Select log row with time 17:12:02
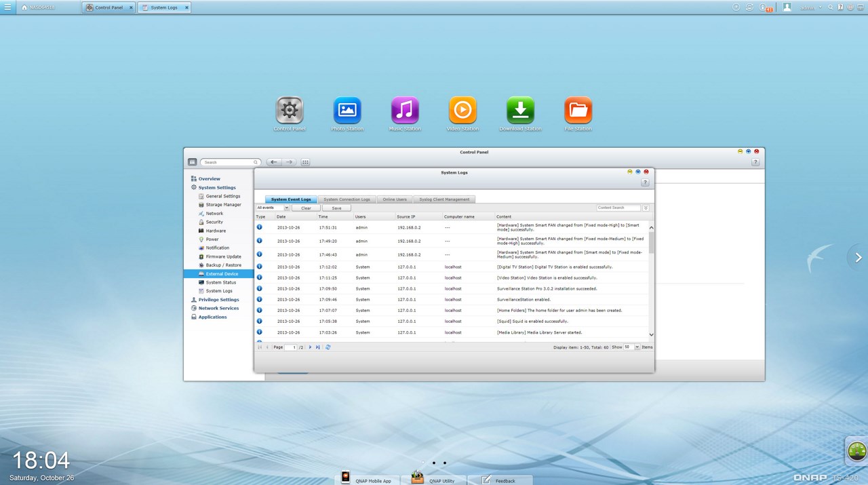 pyautogui.click(x=452, y=267)
